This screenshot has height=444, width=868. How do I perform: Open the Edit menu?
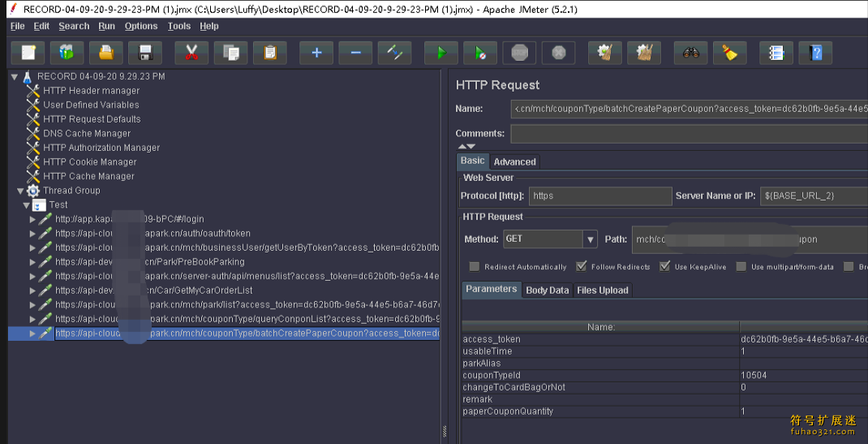point(41,26)
